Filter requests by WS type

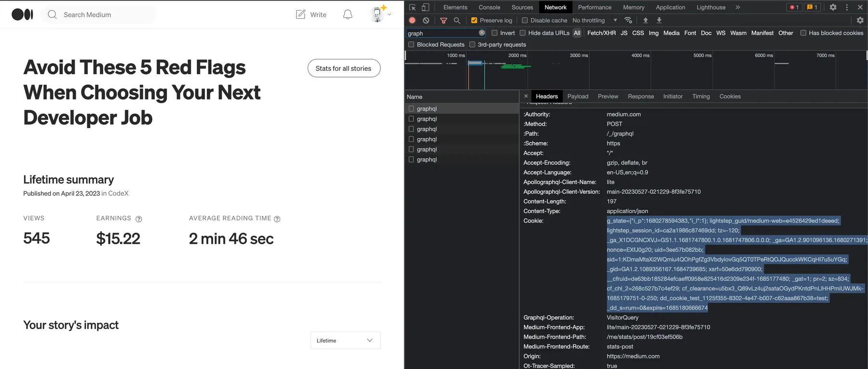(x=720, y=33)
